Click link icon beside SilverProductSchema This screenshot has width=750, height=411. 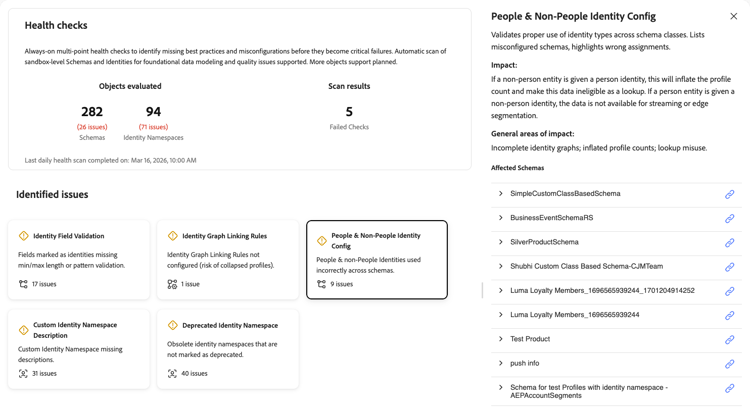(x=729, y=243)
